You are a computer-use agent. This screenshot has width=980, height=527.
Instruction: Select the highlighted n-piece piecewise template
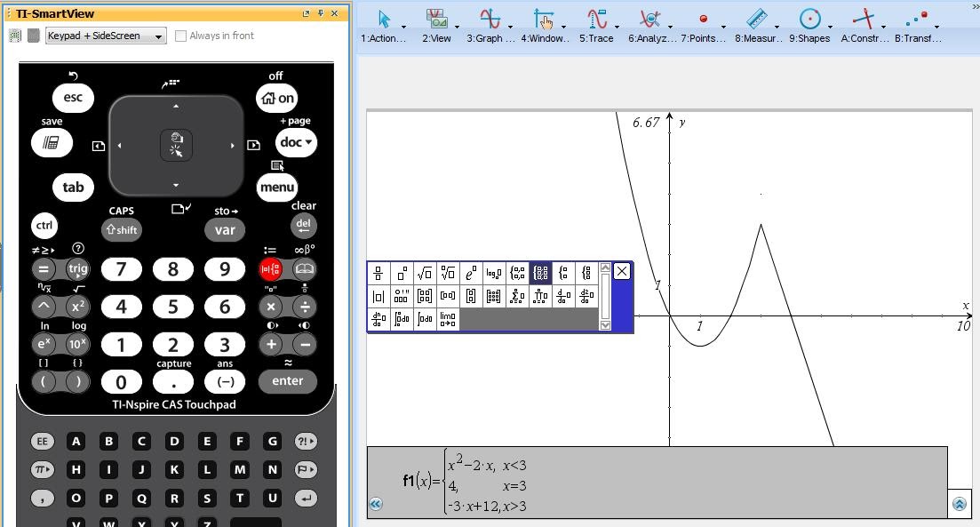click(540, 273)
